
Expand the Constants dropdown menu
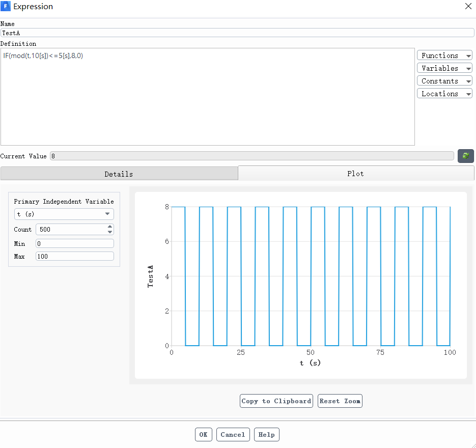444,81
